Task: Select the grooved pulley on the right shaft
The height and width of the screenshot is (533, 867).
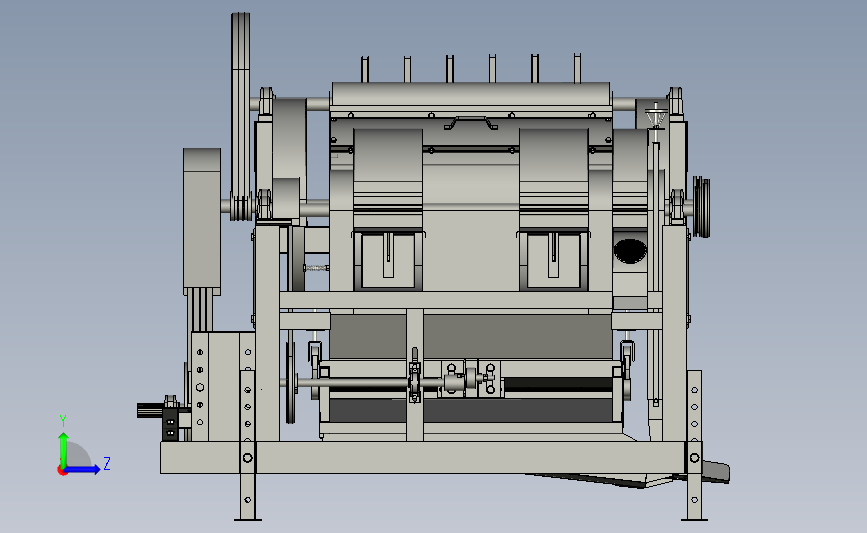Action: click(x=702, y=207)
